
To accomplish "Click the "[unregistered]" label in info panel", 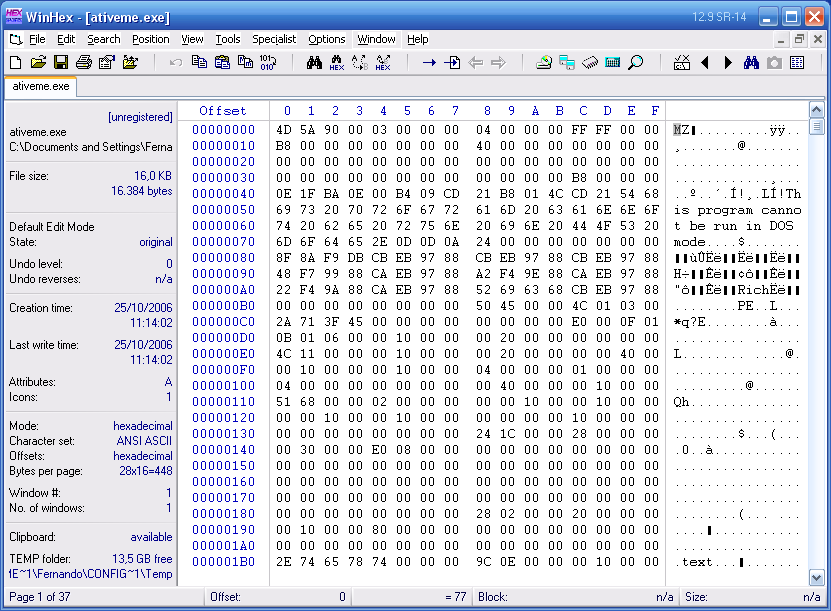I will [x=140, y=117].
